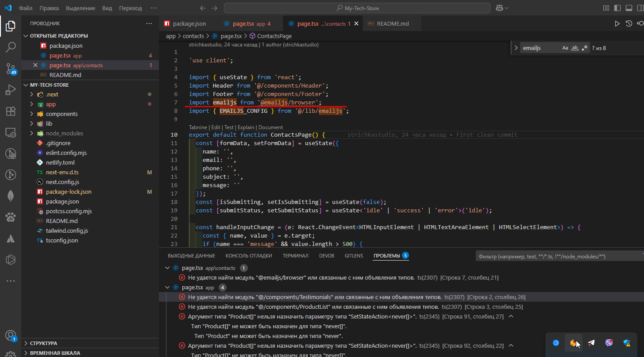644x357 pixels.
Task: Open the Explorer view icon
Action: point(11,26)
